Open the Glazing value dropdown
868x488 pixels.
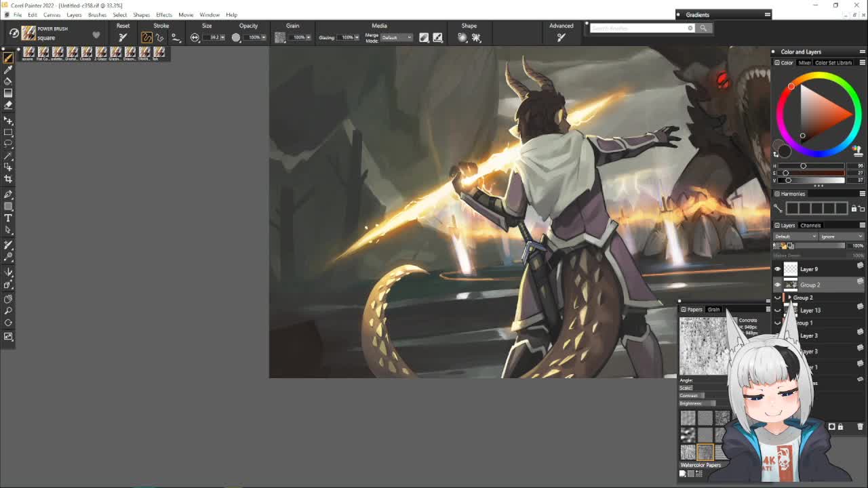tap(357, 38)
